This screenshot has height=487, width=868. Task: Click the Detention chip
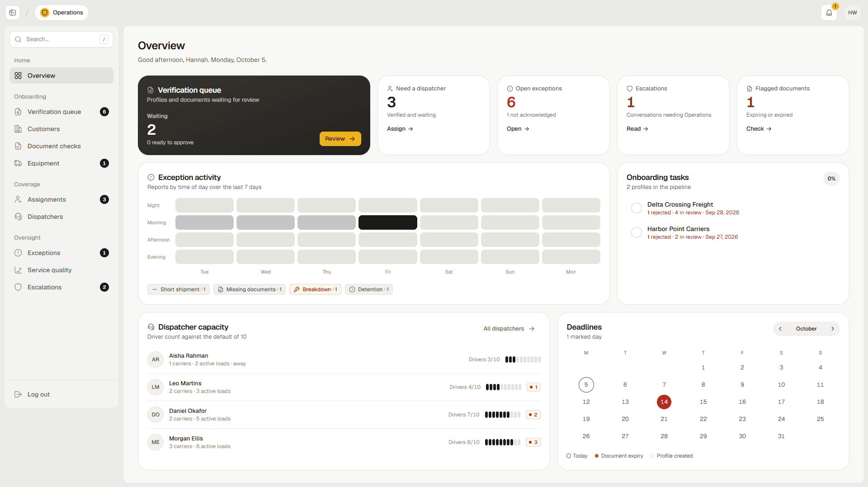point(369,289)
